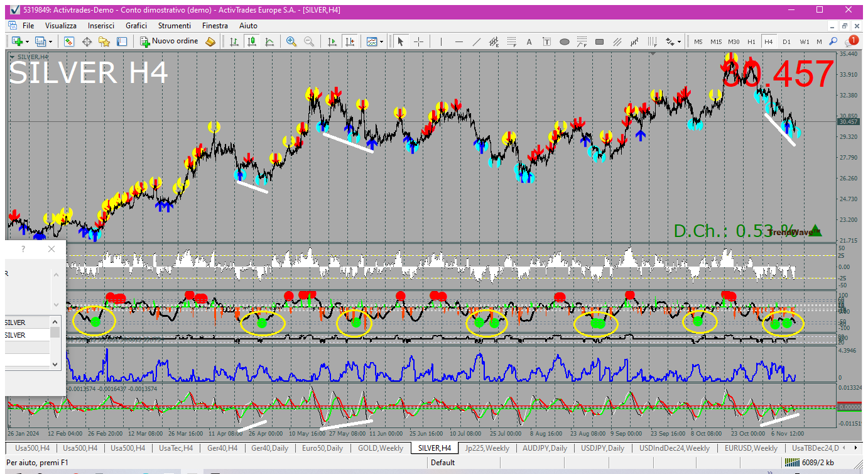The image size is (868, 474).
Task: Toggle the Data Window crosshair-circle icon
Action: coord(87,41)
